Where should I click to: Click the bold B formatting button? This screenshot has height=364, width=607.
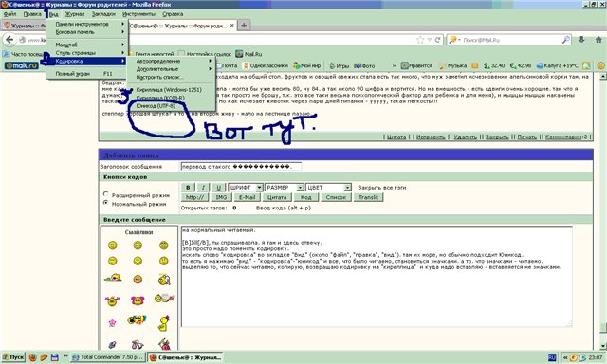[x=188, y=188]
